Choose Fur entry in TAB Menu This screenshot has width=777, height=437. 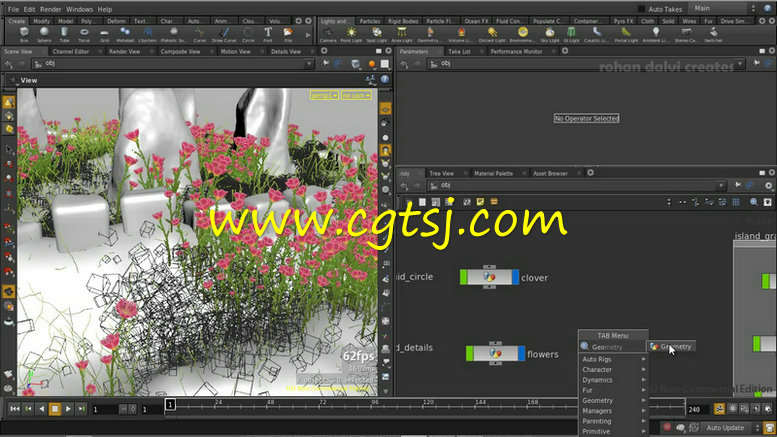tap(613, 390)
